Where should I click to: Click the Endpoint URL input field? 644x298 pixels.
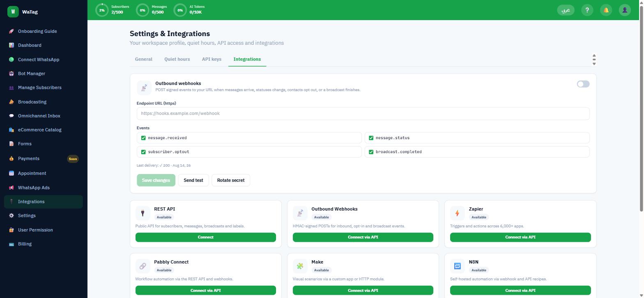point(363,114)
